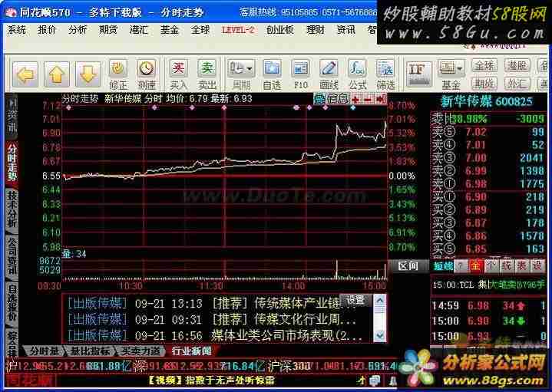552x392 pixels.
Task: Click the cyan diamond info marker on chart
Action: 353,107
